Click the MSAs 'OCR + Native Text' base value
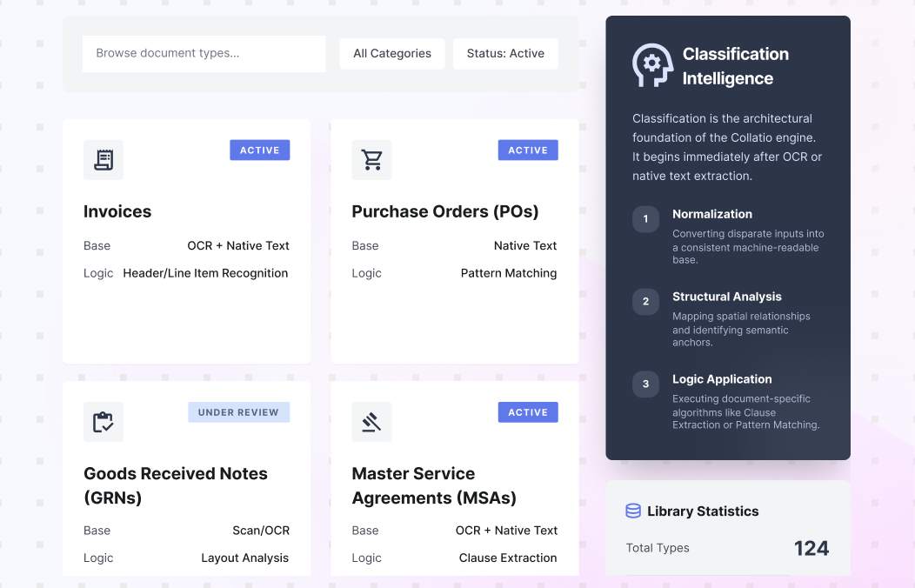Image resolution: width=915 pixels, height=588 pixels. click(506, 531)
